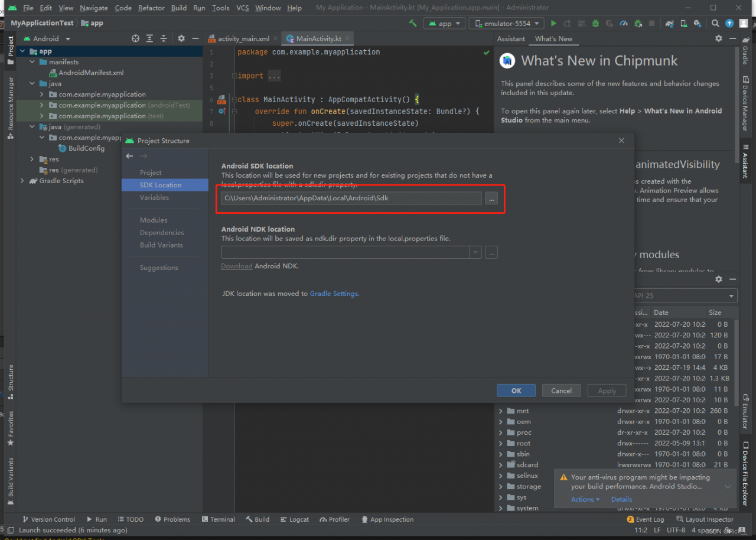This screenshot has width=756, height=540.
Task: Click the Search Everywhere magnifier icon
Action: tap(715, 23)
